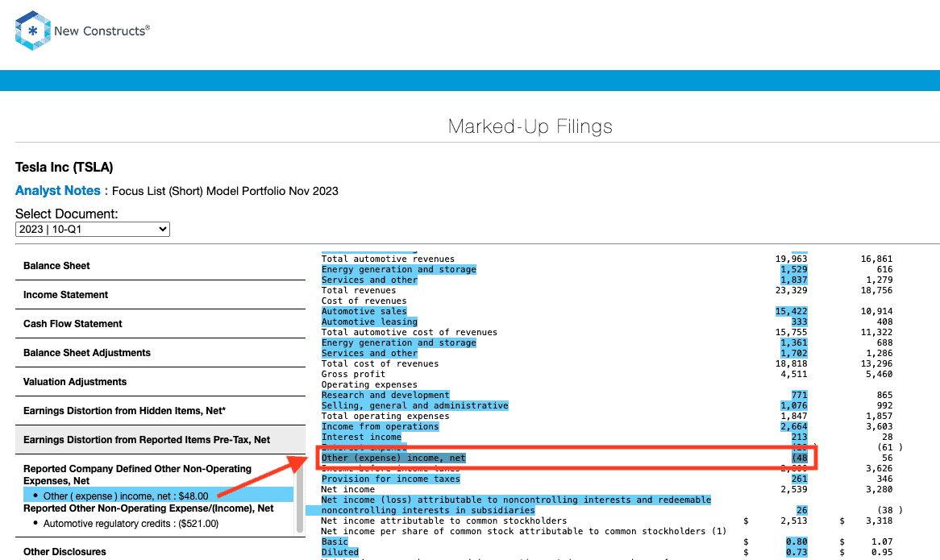Click the Marked-Up Filings page title
This screenshot has width=940, height=560.
530,127
